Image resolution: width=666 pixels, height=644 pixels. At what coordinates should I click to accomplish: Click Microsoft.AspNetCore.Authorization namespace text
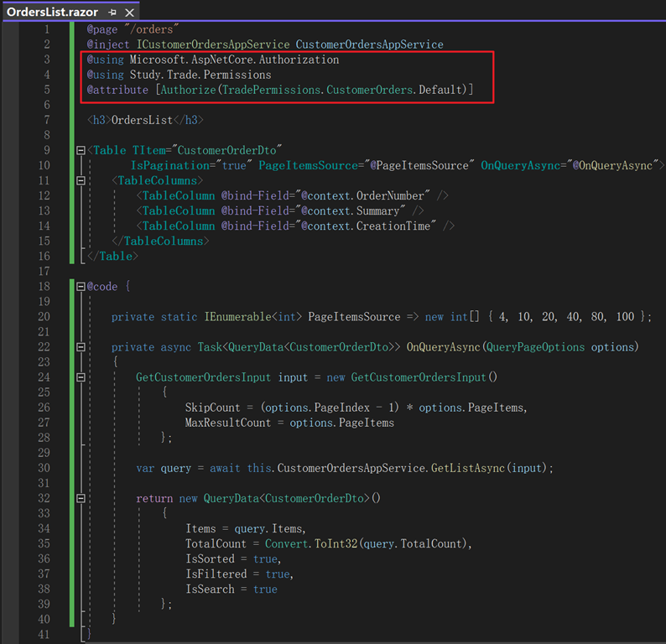(x=235, y=60)
